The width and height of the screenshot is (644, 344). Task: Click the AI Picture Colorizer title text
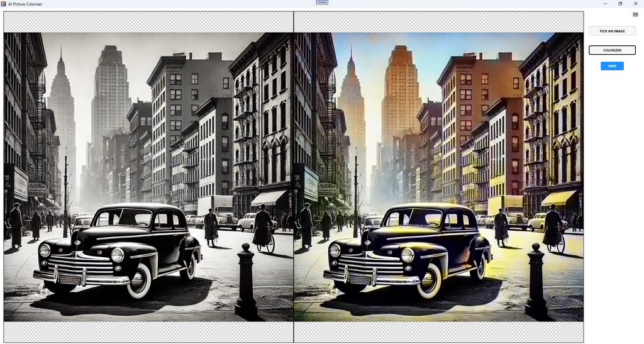pos(24,4)
